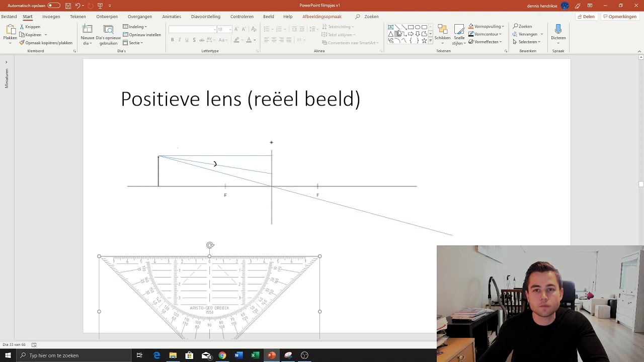
Task: Select the rectangle shape in shapes gallery
Action: click(411, 27)
